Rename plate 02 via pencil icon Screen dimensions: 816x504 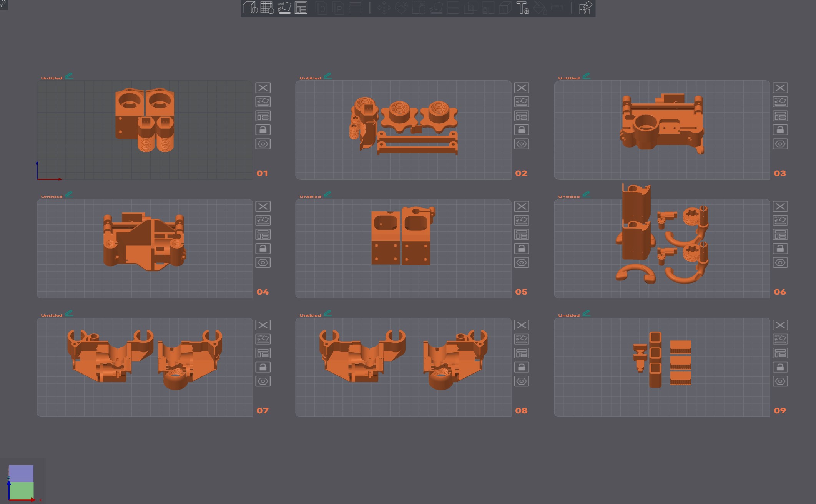click(328, 76)
